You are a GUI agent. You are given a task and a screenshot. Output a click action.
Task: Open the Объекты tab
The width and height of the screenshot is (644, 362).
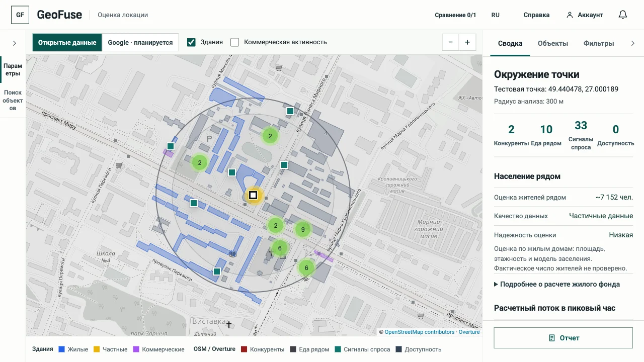(x=553, y=43)
